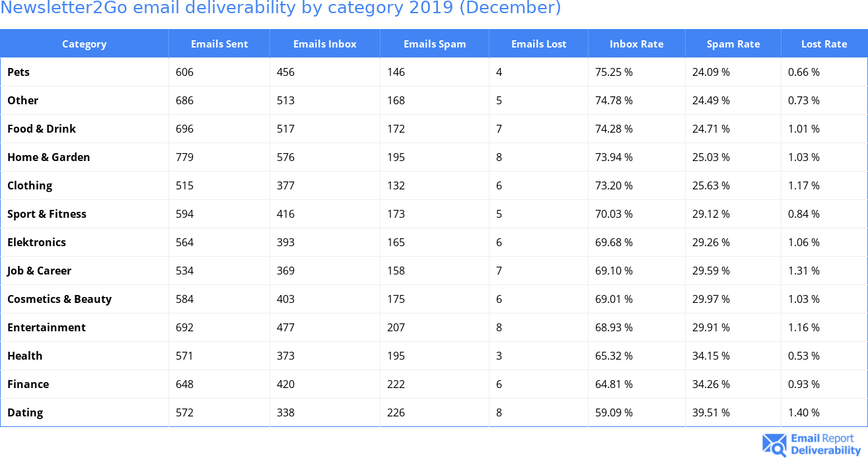Click the Cosmetics & Beauty category cell
Viewport: 868px width, 458px height.
coord(59,299)
